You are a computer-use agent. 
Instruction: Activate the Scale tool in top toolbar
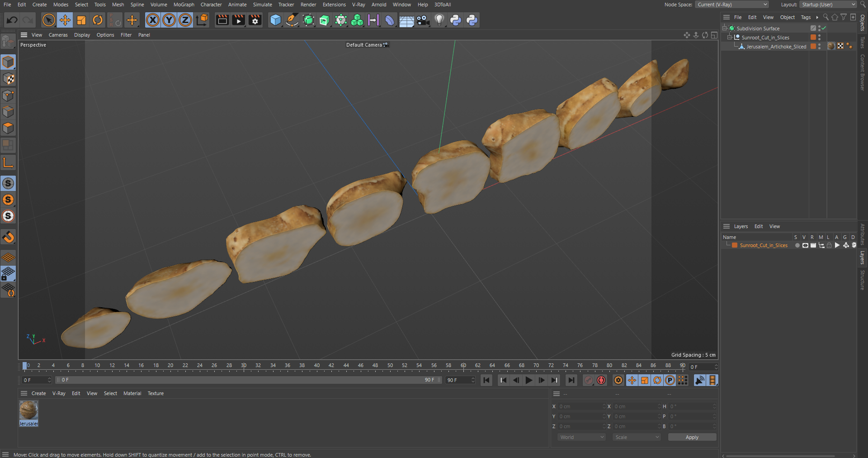click(81, 20)
